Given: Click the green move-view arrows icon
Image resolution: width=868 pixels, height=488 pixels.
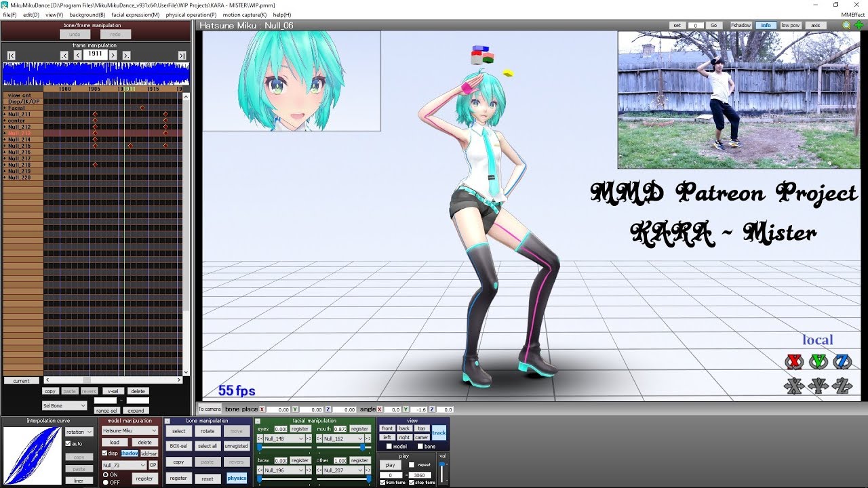Looking at the screenshot, I should pyautogui.click(x=859, y=25).
